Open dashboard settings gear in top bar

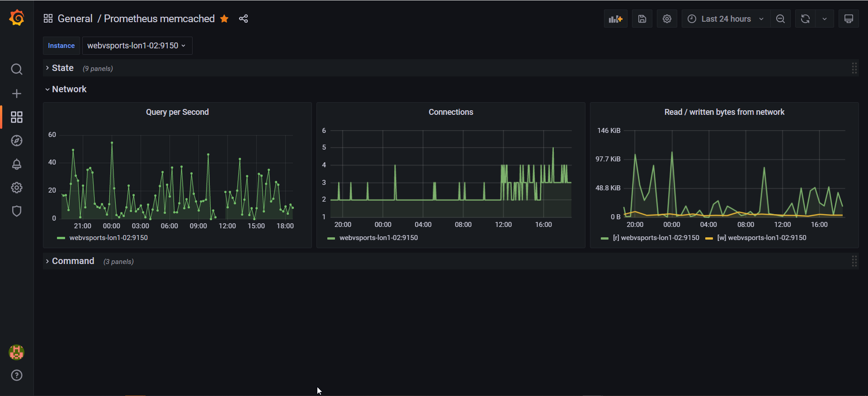pos(667,19)
